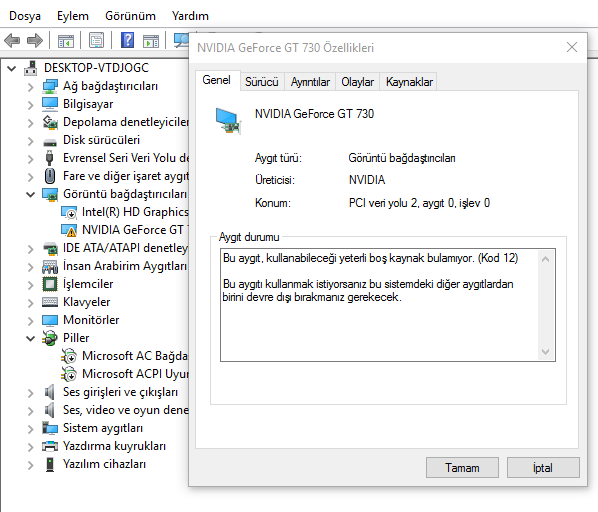The height and width of the screenshot is (512, 598).
Task: Click device status scrollbar down arrow
Action: [546, 351]
